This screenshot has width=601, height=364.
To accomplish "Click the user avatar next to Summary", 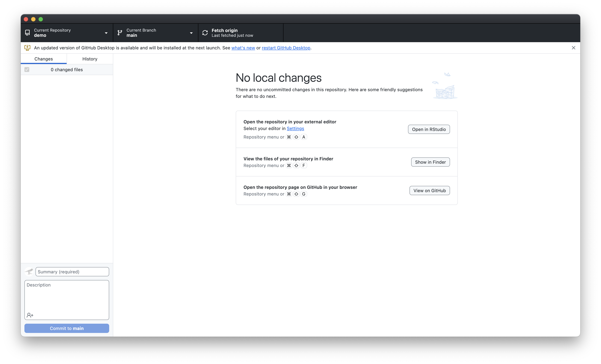I will point(29,272).
